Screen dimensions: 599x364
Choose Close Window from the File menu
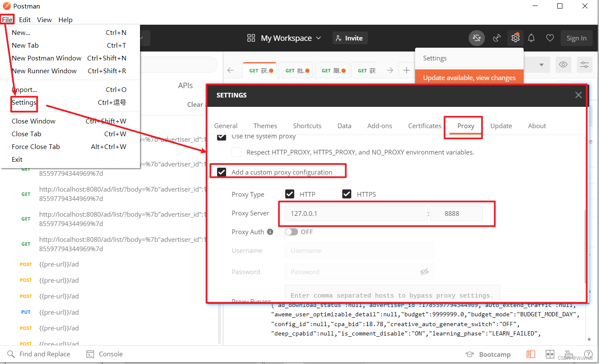coord(69,121)
